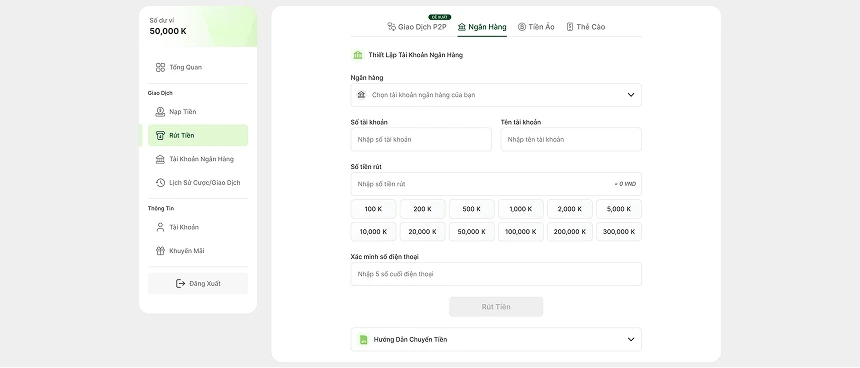
Task: Click the Nhập 5 số cuối điện thoại field
Action: (496, 274)
